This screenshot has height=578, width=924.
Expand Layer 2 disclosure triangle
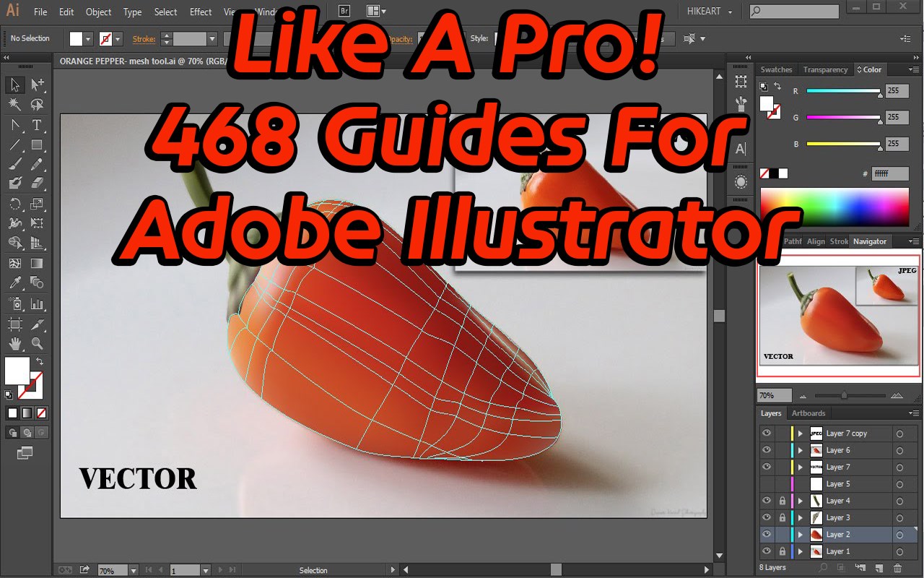(800, 535)
